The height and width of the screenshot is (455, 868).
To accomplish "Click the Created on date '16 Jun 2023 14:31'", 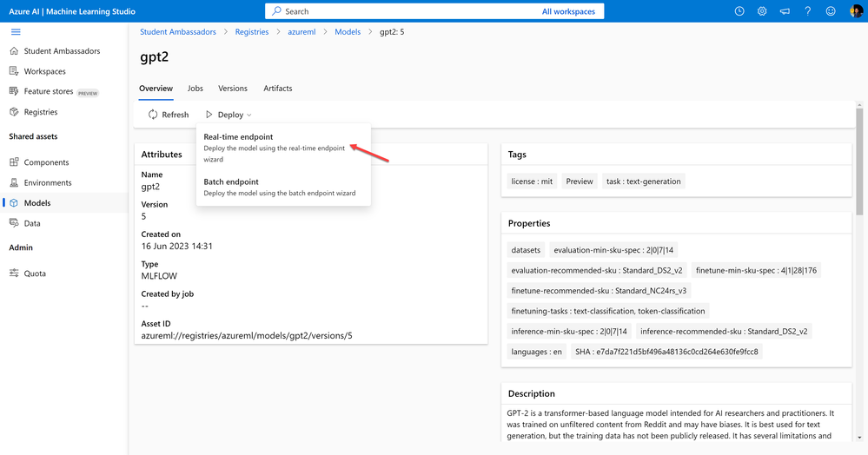I will [x=176, y=247].
